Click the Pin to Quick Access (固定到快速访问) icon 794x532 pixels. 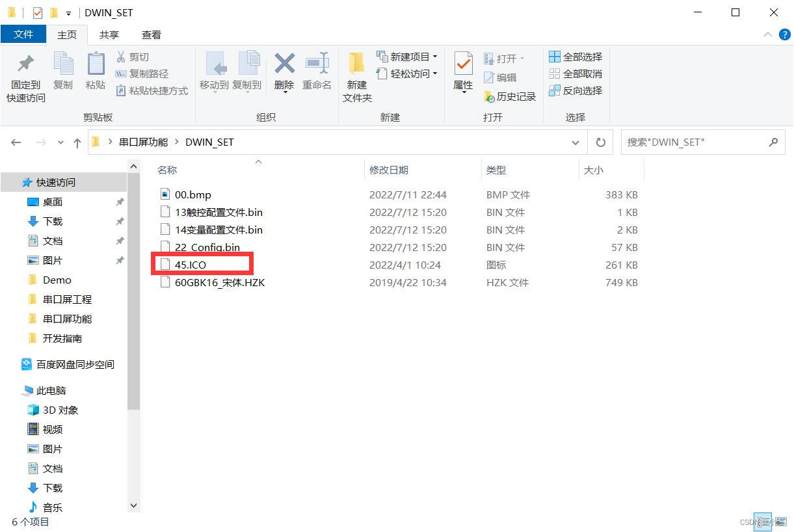[26, 64]
